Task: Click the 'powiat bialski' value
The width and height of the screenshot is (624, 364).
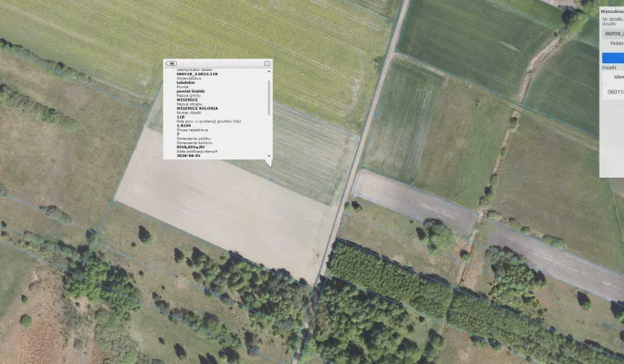Action: pos(191,91)
